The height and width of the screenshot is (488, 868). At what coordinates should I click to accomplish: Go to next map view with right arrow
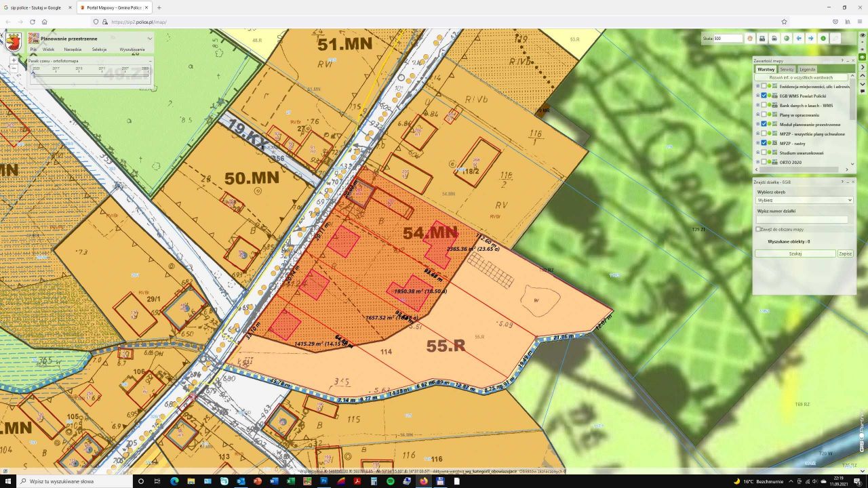click(x=810, y=39)
